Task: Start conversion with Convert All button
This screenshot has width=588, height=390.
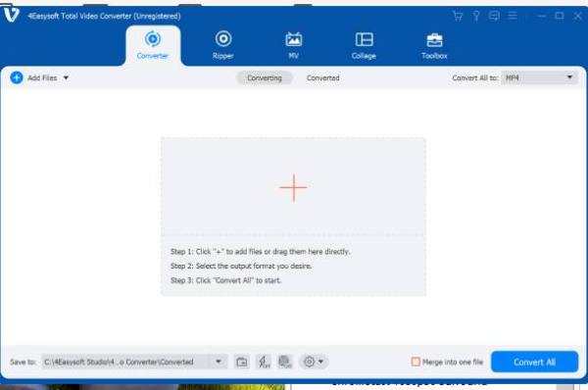Action: 534,362
